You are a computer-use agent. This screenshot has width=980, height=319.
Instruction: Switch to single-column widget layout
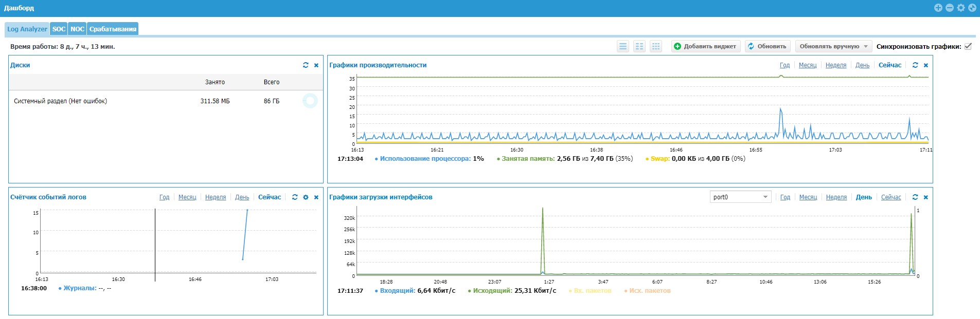(623, 46)
